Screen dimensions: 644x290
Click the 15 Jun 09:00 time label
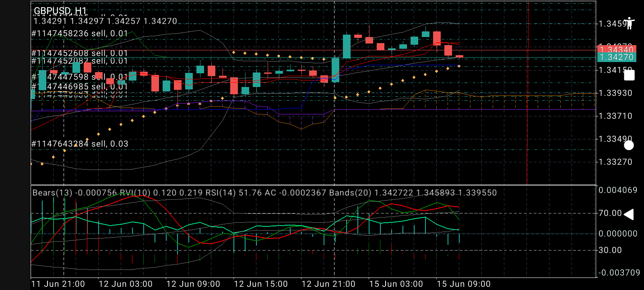click(464, 284)
